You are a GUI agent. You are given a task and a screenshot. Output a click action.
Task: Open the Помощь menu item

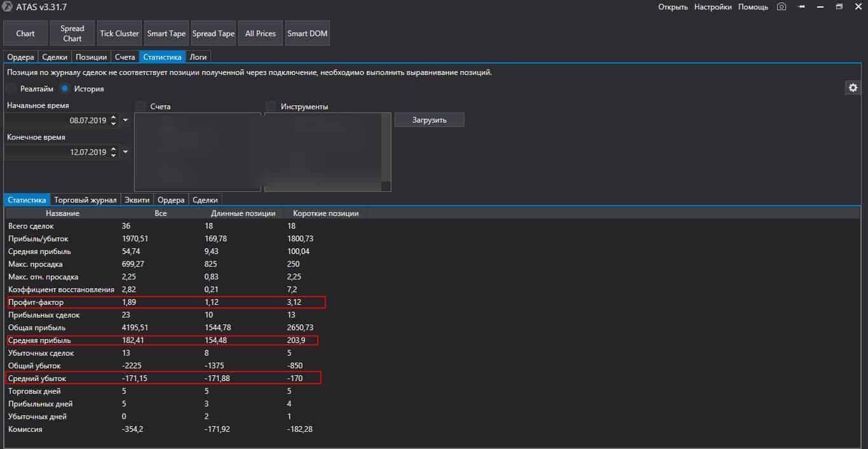(753, 6)
